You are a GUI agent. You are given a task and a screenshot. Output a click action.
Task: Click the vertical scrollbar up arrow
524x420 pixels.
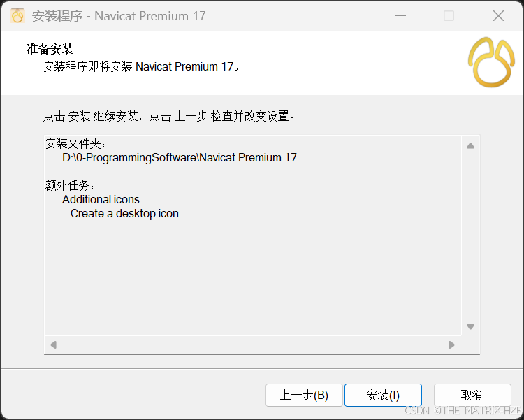470,145
